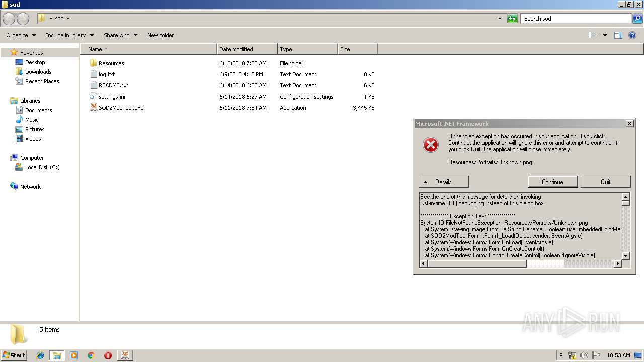Image resolution: width=644 pixels, height=362 pixels.
Task: Open the Change your view icon
Action: [x=593, y=35]
